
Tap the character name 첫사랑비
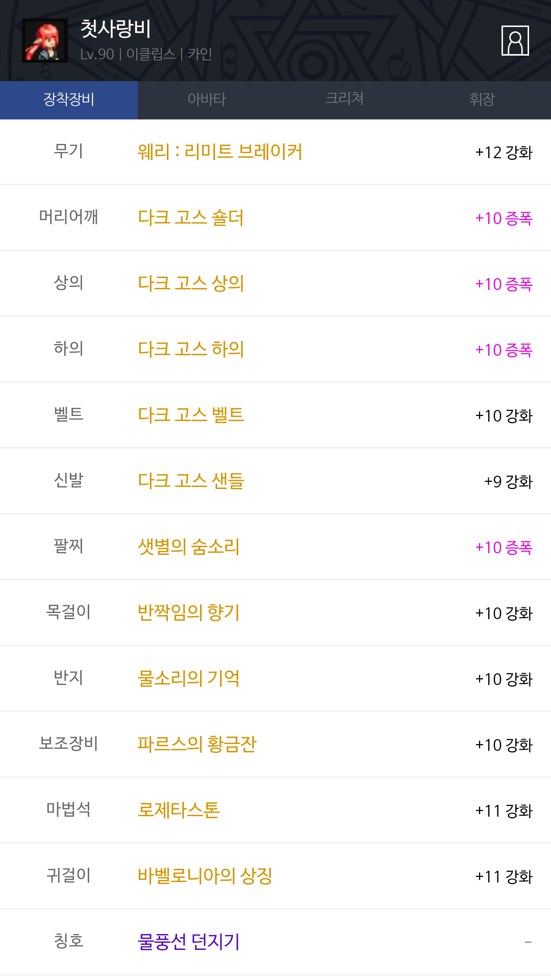(116, 29)
